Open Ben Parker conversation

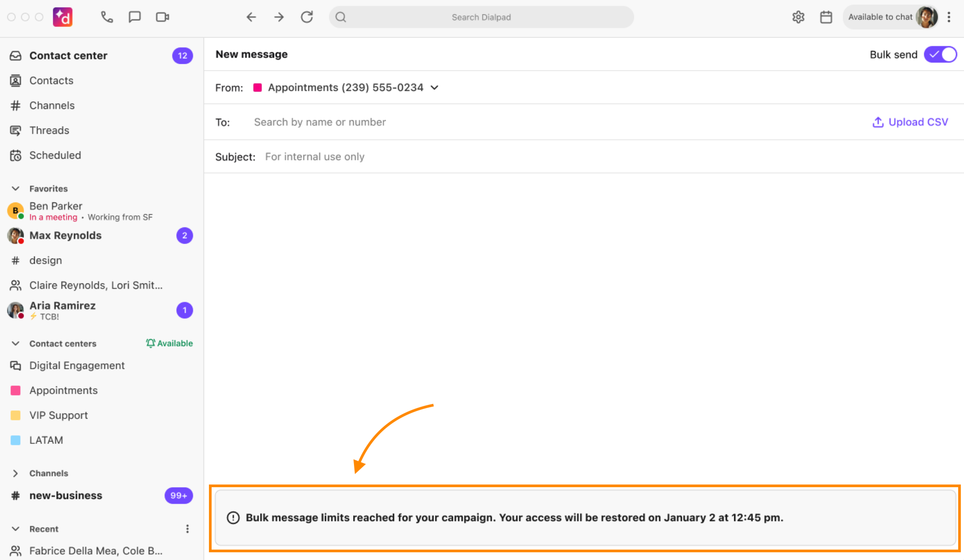(102, 211)
